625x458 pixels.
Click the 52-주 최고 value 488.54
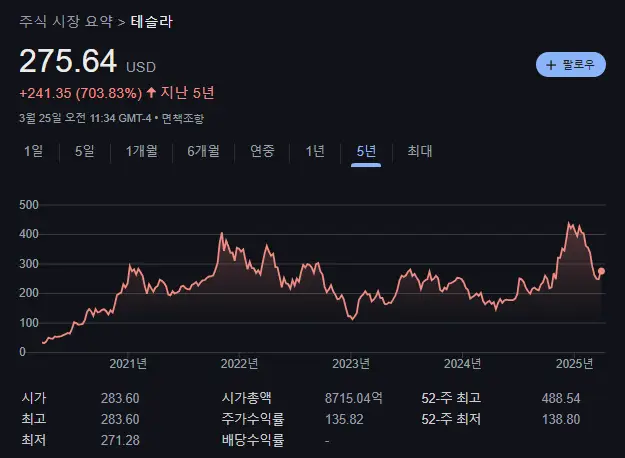pos(561,398)
